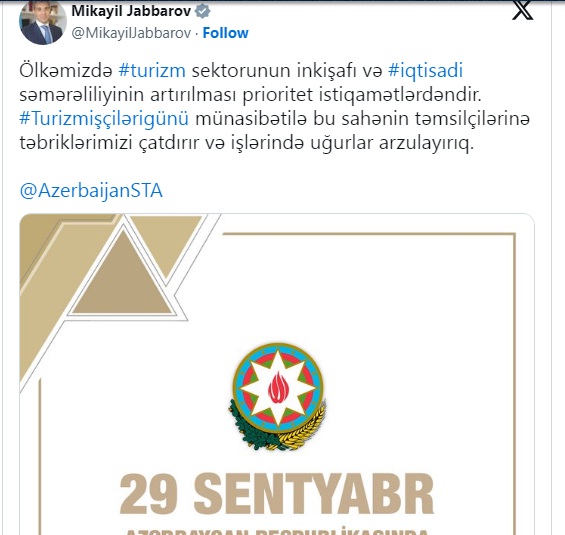Click the tweet line starting with səmərəliliyinin

(250, 95)
